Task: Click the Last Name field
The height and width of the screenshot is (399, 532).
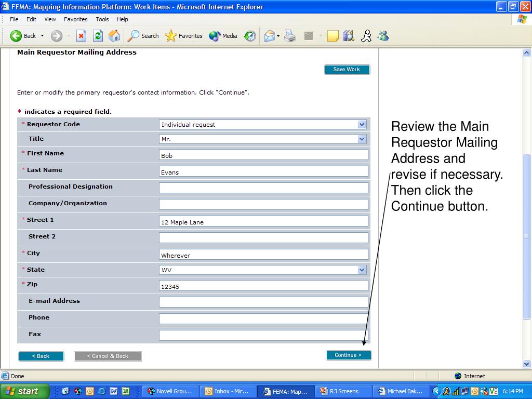Action: click(x=263, y=171)
